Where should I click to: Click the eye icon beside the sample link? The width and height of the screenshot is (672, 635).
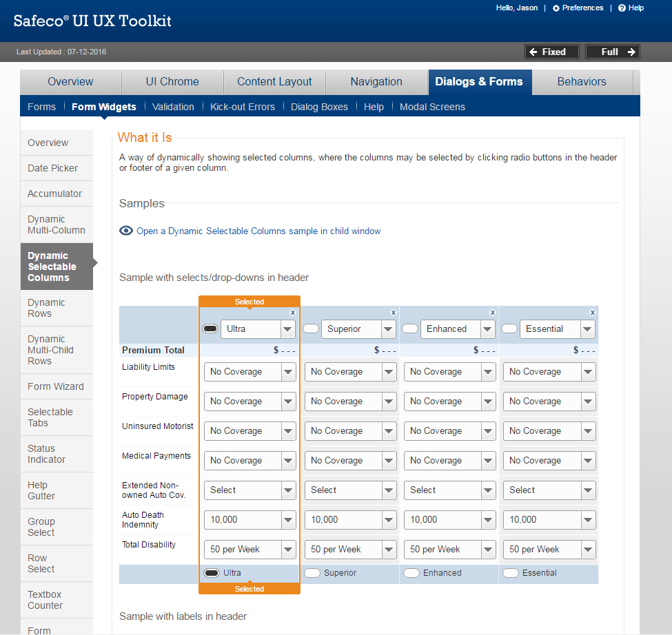point(126,231)
